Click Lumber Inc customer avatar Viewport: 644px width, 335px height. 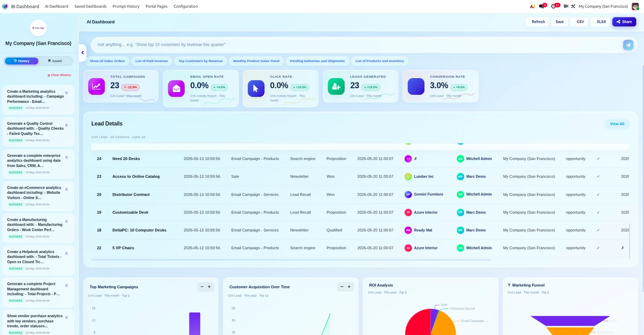tap(408, 177)
